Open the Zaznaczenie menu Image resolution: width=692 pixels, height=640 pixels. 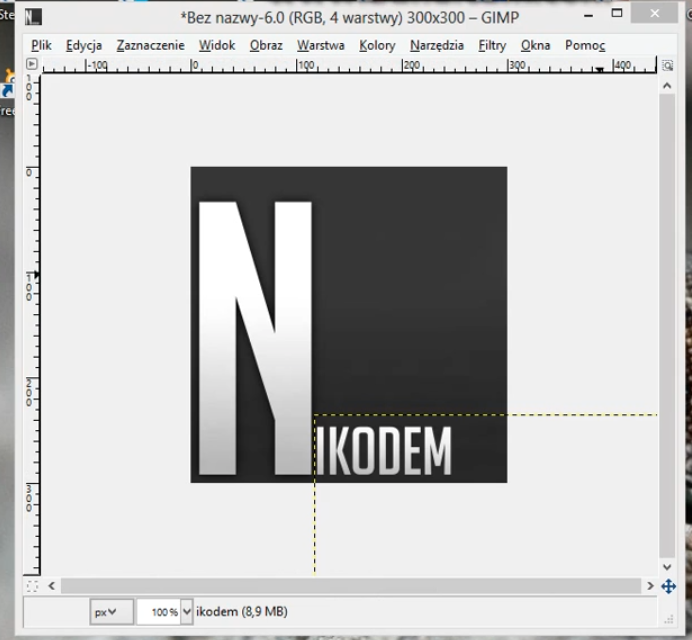coord(150,45)
